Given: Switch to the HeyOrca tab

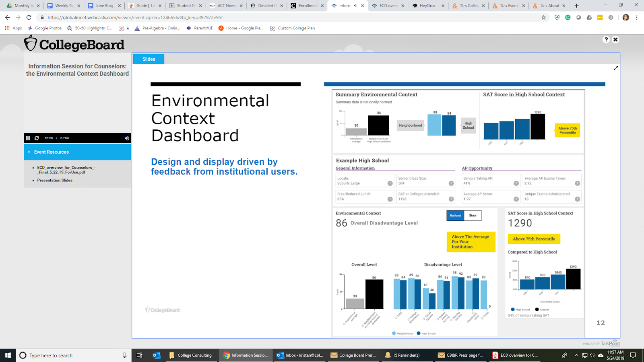Looking at the screenshot, I should 428,6.
